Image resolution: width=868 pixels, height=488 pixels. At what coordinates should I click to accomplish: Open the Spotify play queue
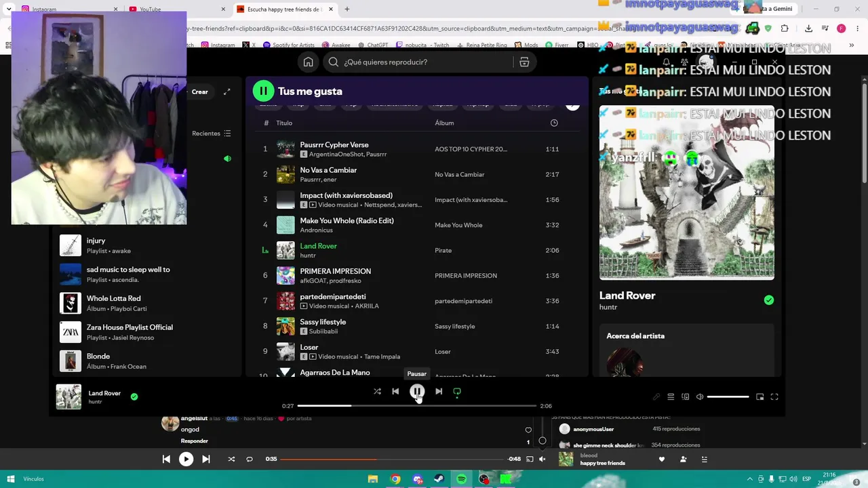point(671,396)
